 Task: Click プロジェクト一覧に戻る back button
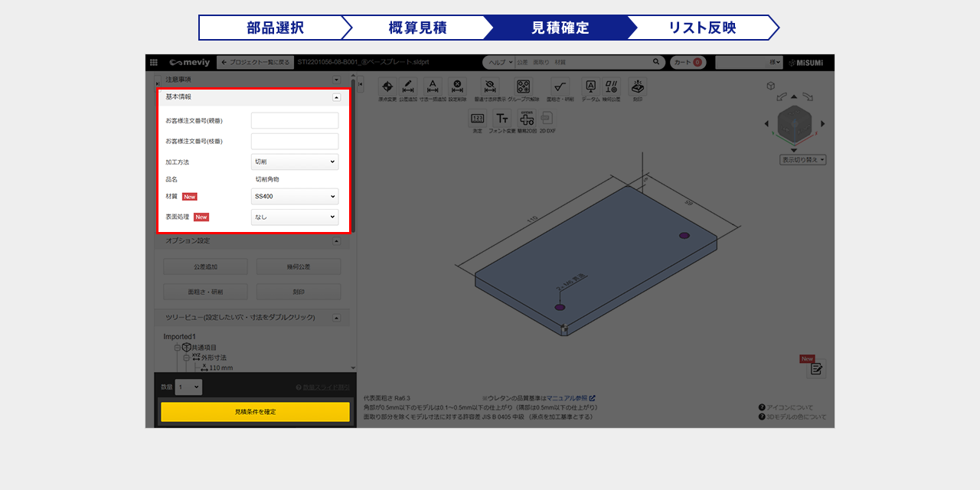point(254,62)
